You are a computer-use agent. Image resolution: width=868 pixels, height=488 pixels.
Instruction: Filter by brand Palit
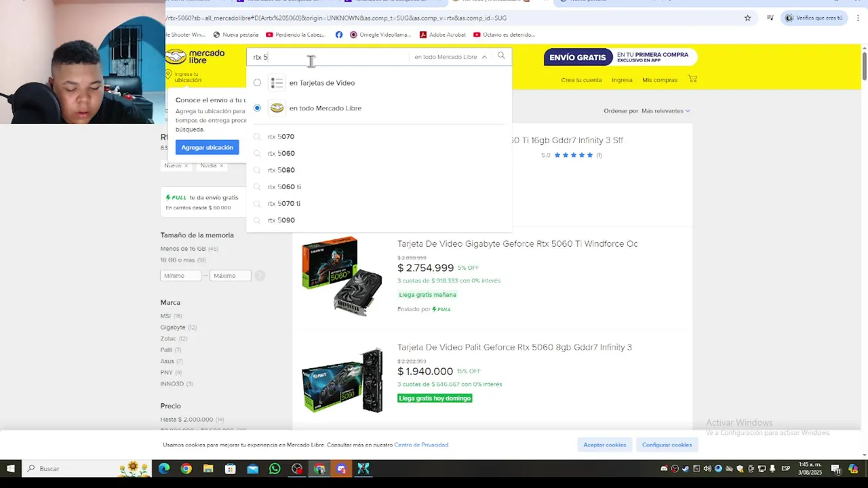tap(170, 350)
